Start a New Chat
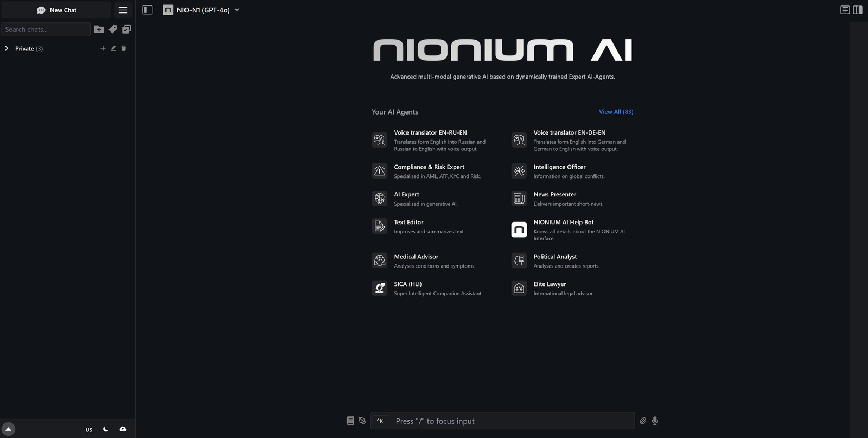This screenshot has height=438, width=868. [56, 10]
